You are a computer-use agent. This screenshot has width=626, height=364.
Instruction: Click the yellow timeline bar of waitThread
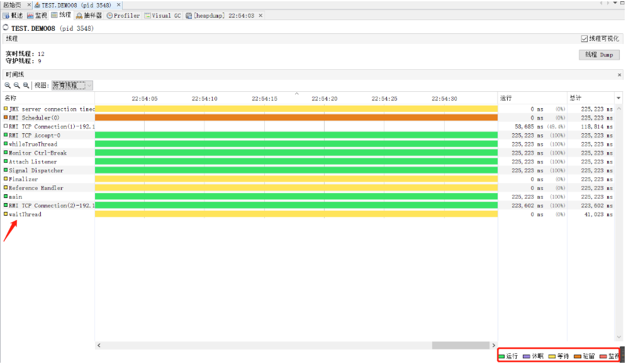click(296, 214)
